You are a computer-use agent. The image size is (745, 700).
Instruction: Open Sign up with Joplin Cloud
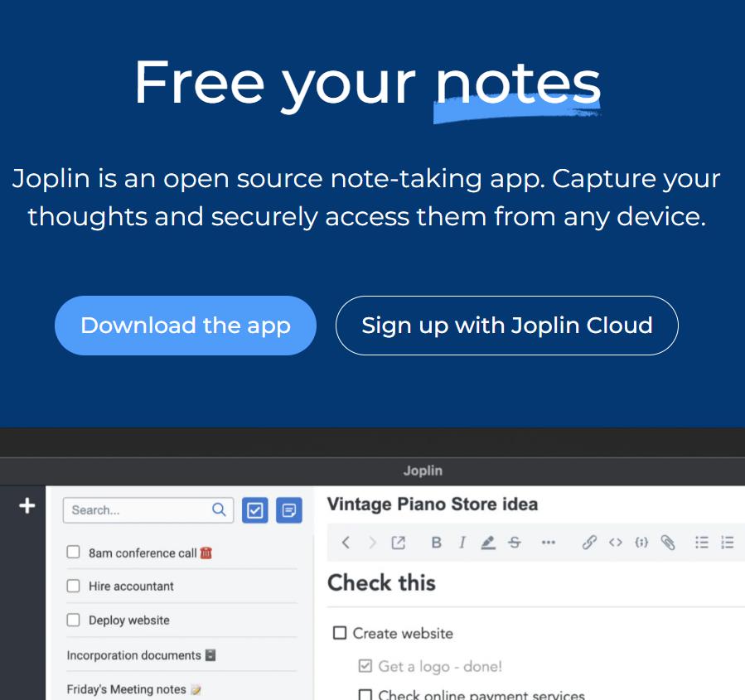click(506, 325)
